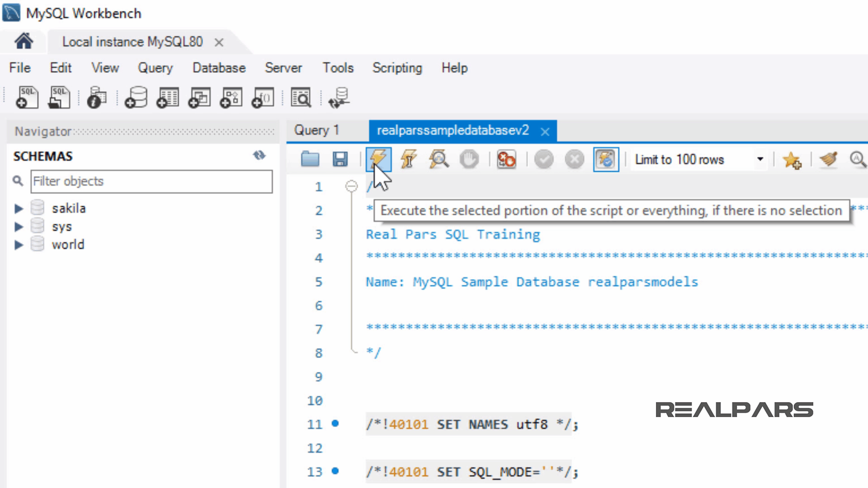Collapse the comment block fold marker
868x488 pixels.
[x=351, y=186]
